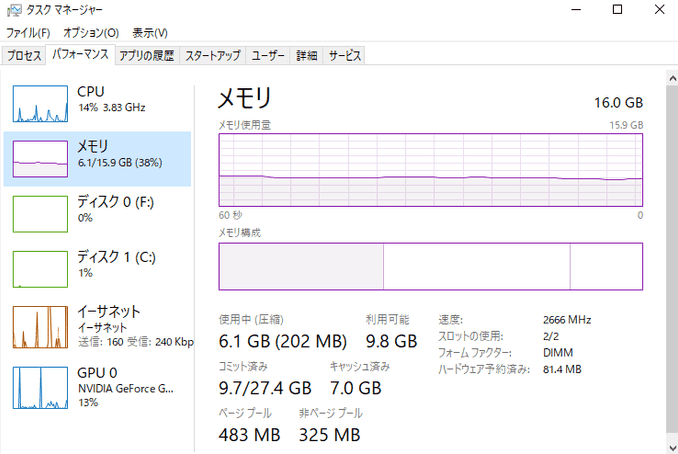
Task: Open the スタートアップ tab
Action: pyautogui.click(x=213, y=55)
